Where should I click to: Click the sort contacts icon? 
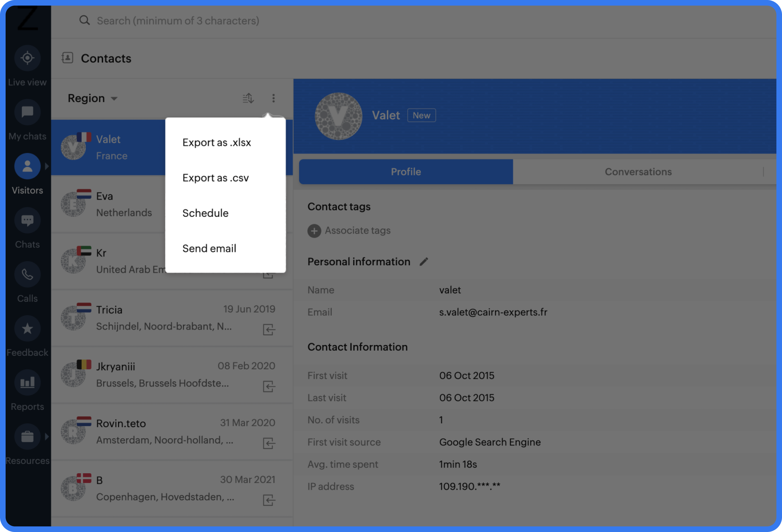coord(248,98)
